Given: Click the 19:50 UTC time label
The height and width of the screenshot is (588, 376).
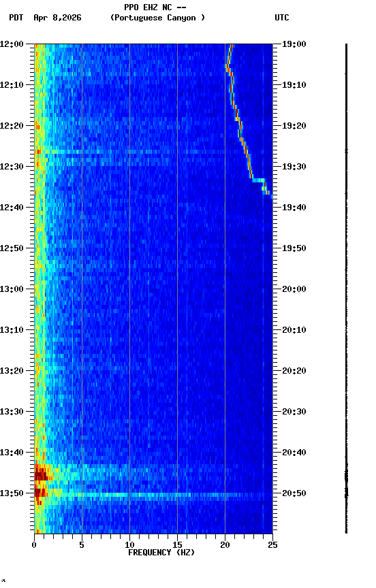Looking at the screenshot, I should click(x=294, y=248).
